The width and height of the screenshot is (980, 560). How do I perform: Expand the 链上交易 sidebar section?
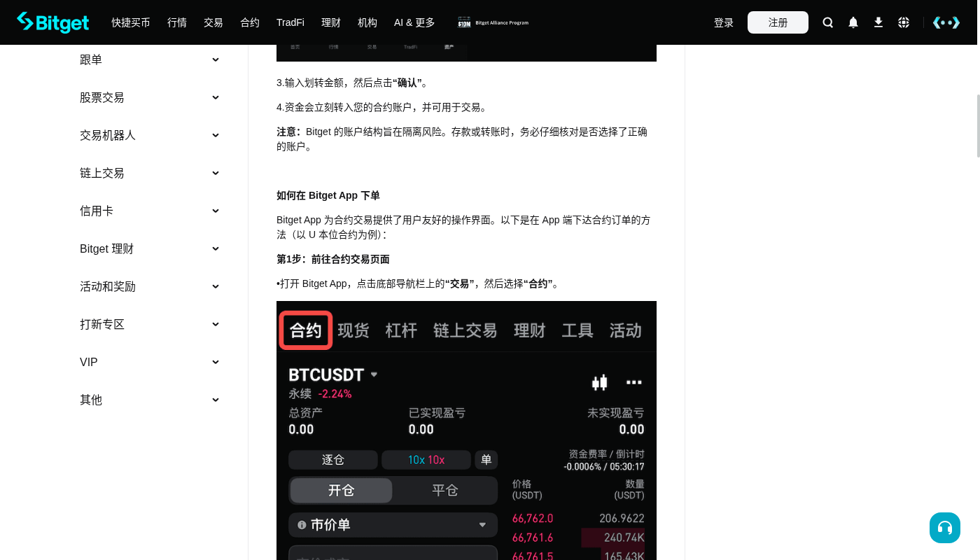click(x=150, y=174)
